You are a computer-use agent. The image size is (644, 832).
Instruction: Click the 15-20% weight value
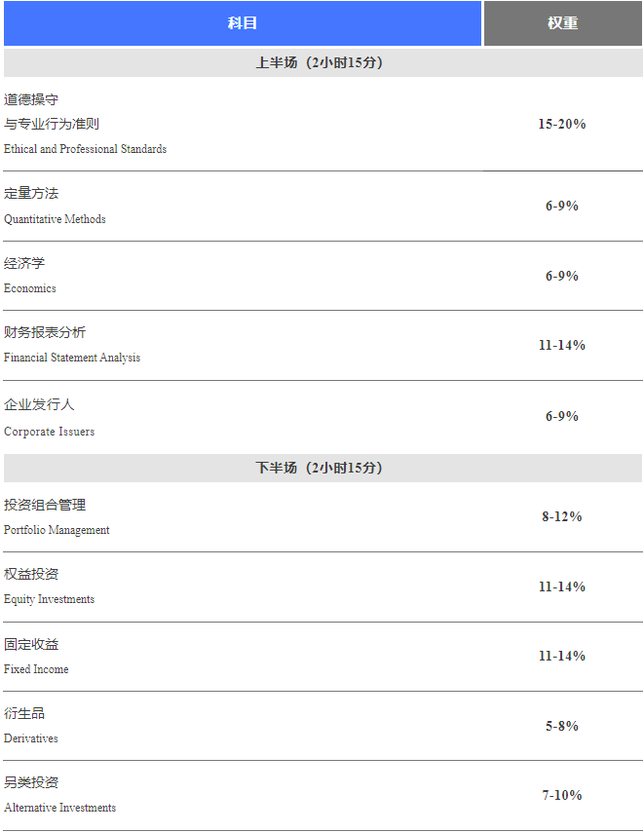562,124
